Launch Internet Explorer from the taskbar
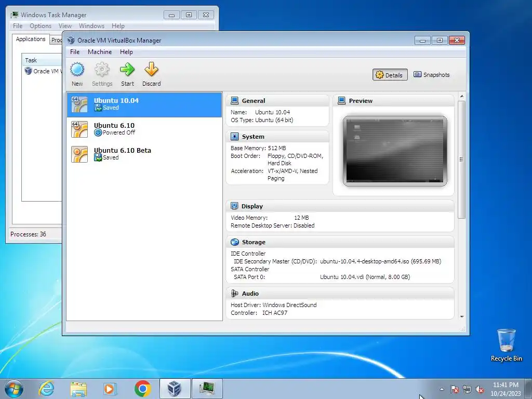Image resolution: width=532 pixels, height=399 pixels. (x=46, y=389)
